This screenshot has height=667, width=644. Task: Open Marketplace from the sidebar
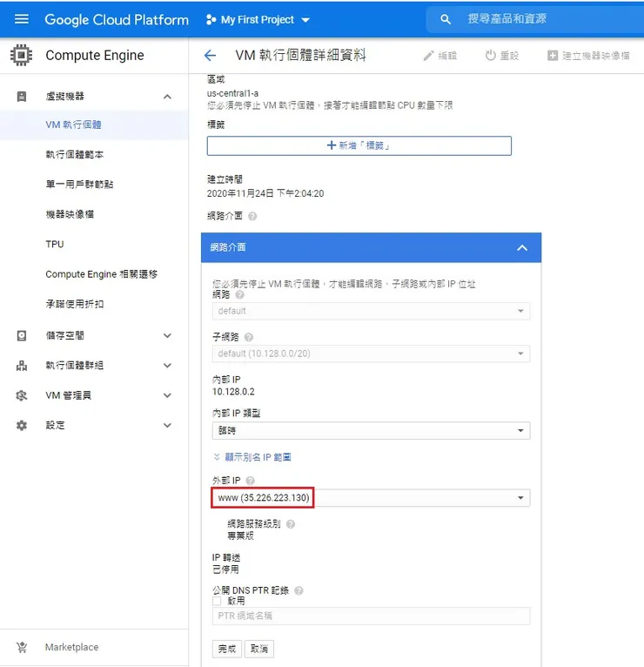point(71,647)
